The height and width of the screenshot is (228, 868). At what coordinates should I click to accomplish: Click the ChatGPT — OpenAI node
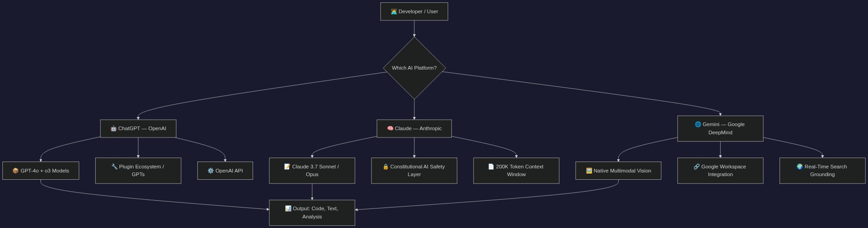pos(138,128)
